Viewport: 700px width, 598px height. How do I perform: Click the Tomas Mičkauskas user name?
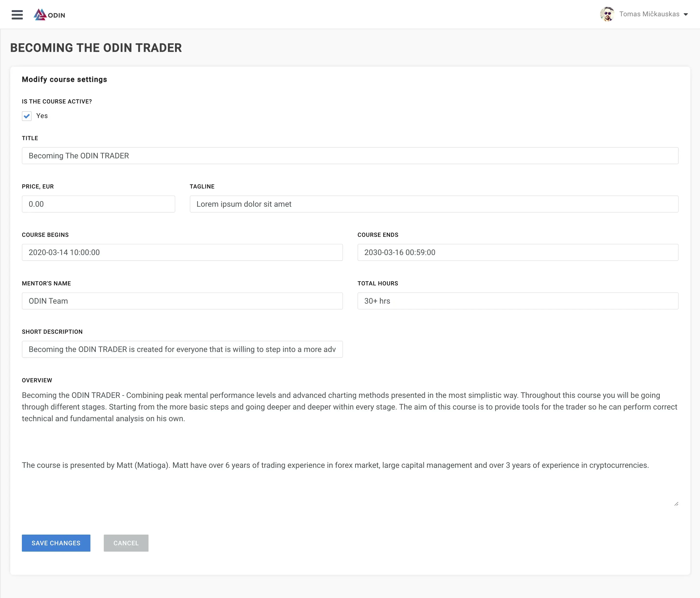(x=649, y=14)
